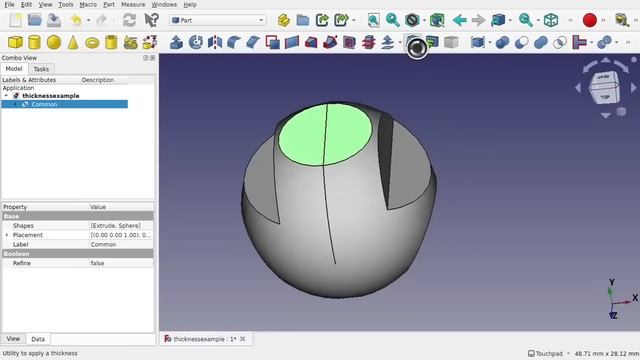Open the Edit menu

tap(26, 4)
